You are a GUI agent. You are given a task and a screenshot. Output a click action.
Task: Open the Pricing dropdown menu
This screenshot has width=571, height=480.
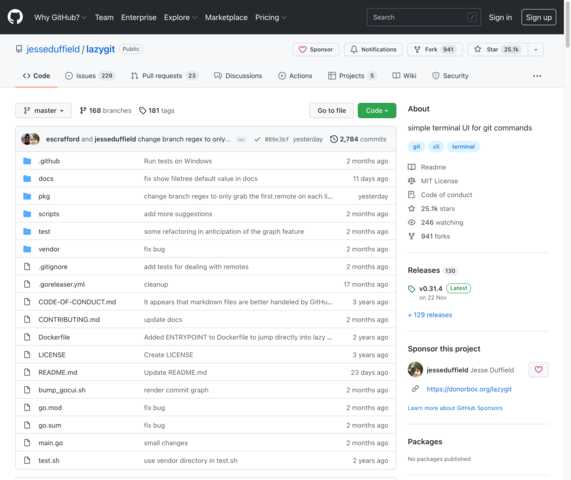pos(271,17)
